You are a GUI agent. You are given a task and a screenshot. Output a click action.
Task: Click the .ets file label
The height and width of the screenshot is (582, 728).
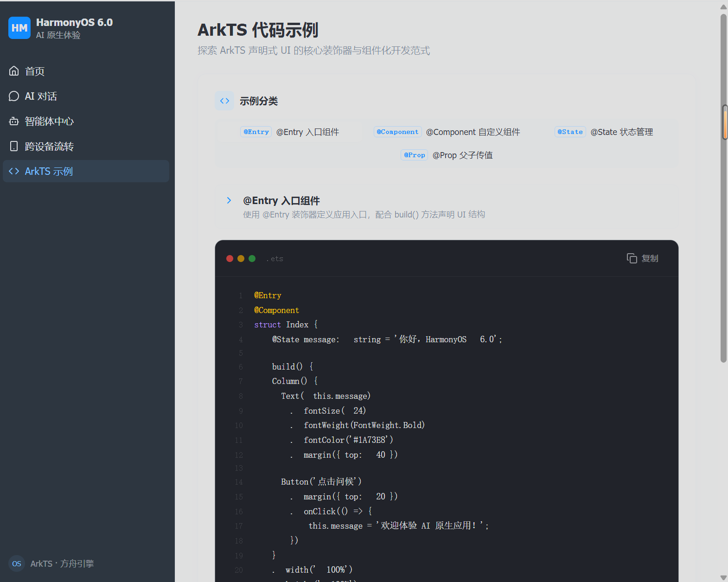click(275, 259)
